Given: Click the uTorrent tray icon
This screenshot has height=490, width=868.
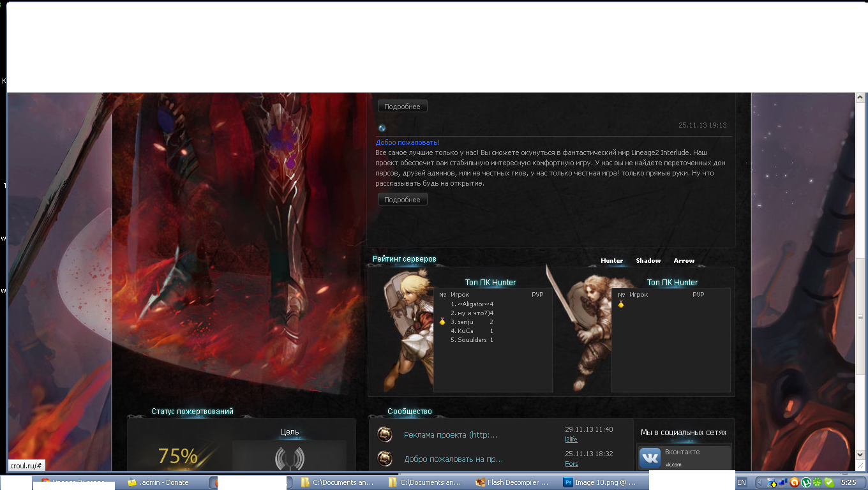Looking at the screenshot, I should [x=806, y=483].
